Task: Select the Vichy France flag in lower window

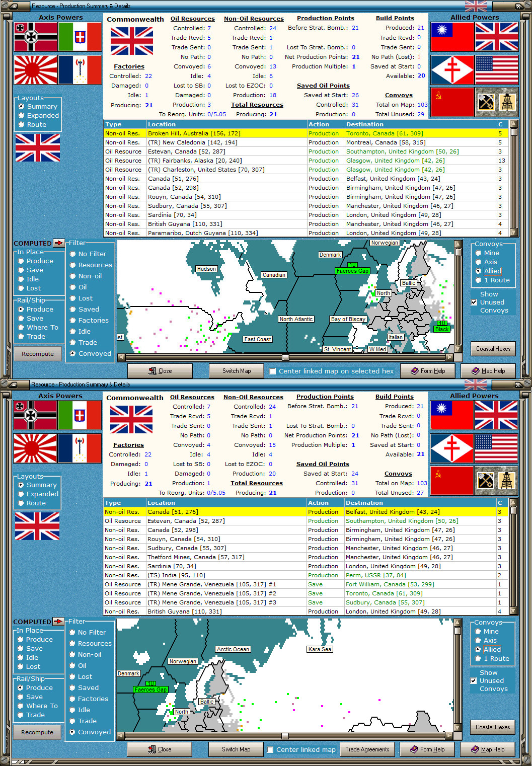Action: pos(80,448)
